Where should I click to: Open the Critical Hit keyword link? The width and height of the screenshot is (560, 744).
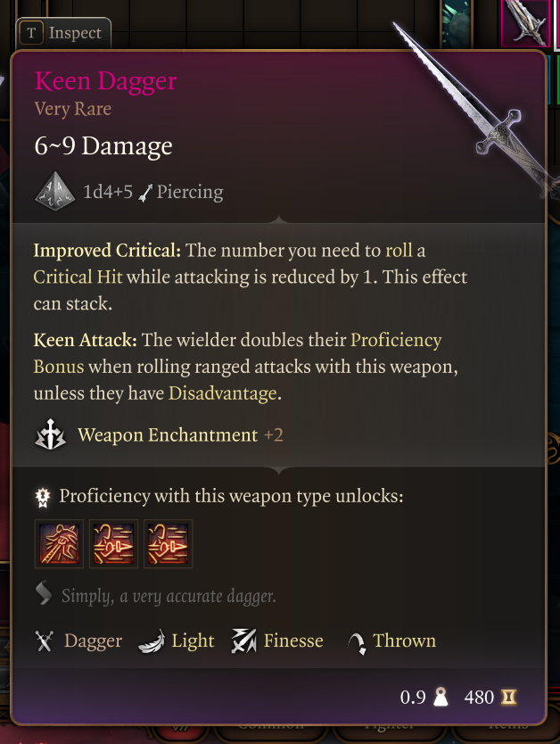coord(78,277)
